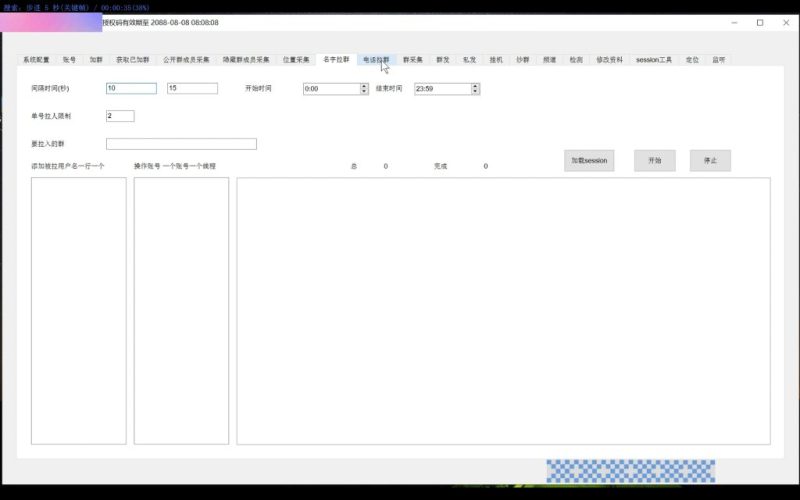This screenshot has height=500, width=800.
Task: Click the 要拉入的群 text field
Action: click(181, 144)
